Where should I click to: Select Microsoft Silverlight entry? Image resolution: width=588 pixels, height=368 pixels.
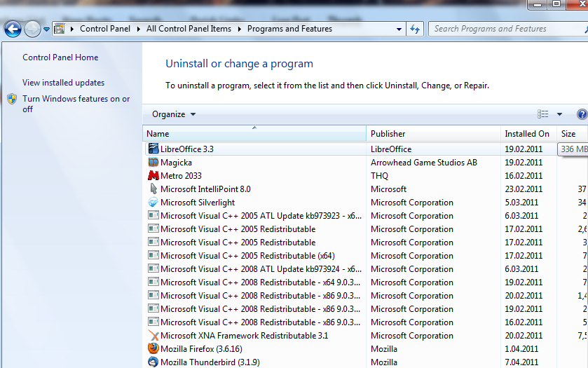pos(198,203)
